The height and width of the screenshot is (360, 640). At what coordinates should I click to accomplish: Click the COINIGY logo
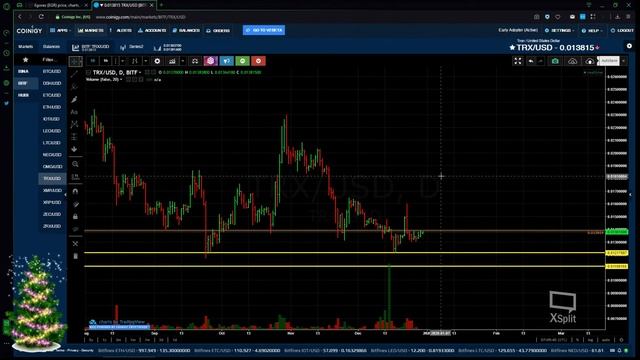coord(29,30)
